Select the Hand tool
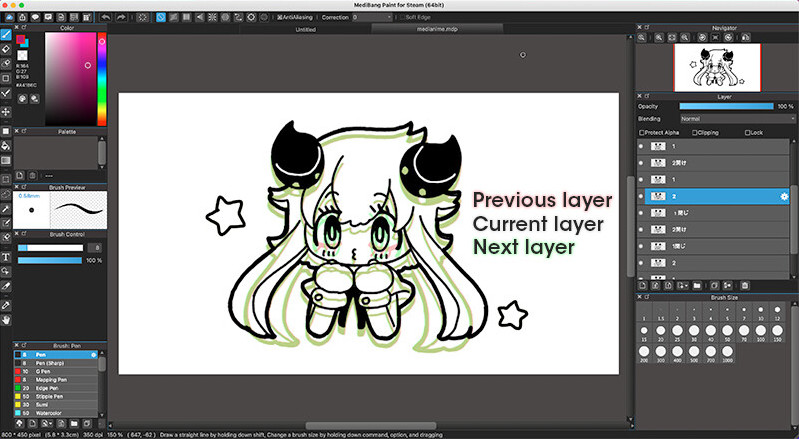Screen dimensions: 799x439 (6, 319)
